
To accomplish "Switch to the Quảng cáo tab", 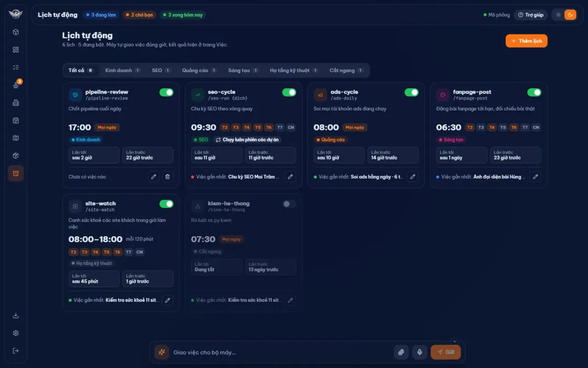I will 199,70.
